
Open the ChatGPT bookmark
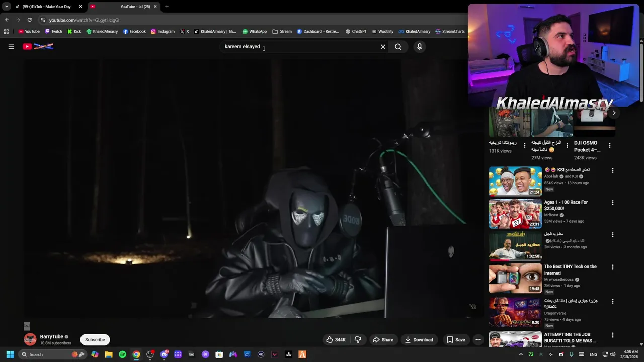pos(356,31)
